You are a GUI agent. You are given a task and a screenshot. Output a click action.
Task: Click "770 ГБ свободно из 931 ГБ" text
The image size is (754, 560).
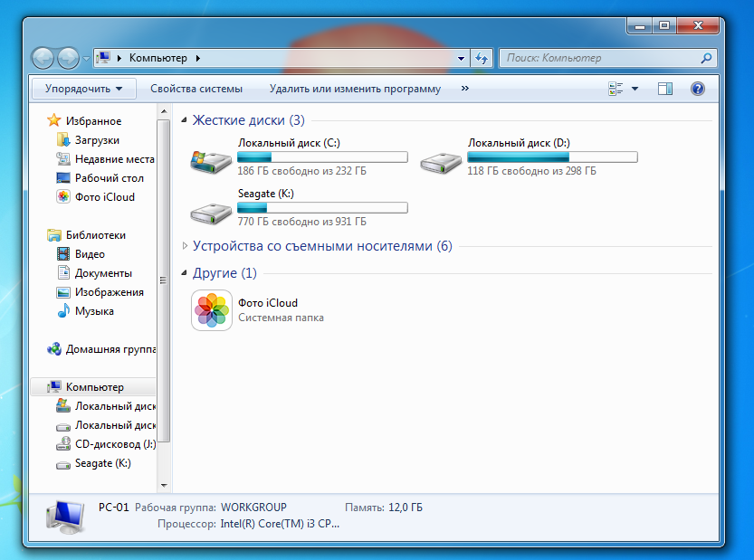click(301, 221)
